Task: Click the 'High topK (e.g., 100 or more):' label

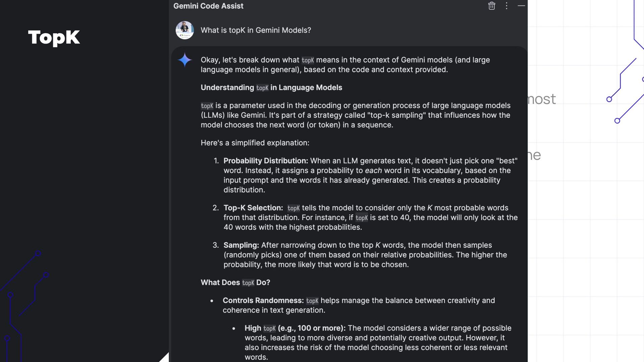Action: click(295, 328)
